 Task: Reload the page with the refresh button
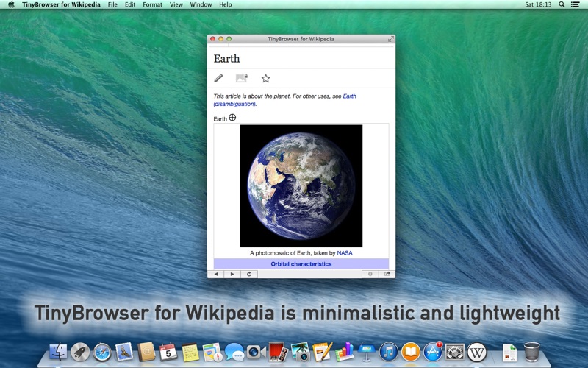click(249, 274)
